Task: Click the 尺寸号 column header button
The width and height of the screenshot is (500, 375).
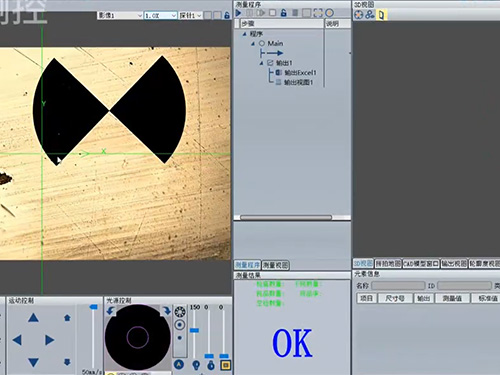Action: [x=395, y=298]
